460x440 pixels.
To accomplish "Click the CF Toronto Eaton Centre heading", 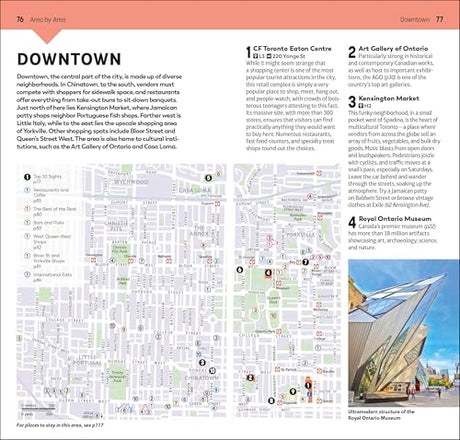I will (292, 49).
